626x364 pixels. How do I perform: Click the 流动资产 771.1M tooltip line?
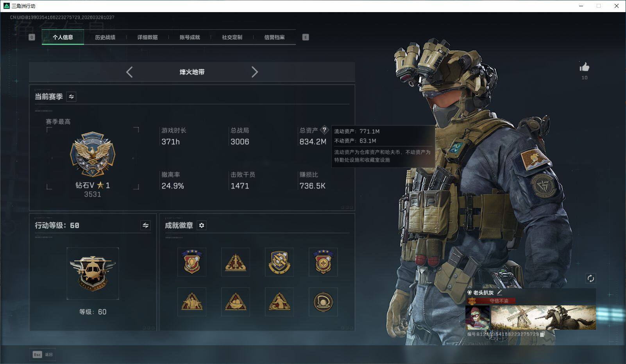click(357, 132)
